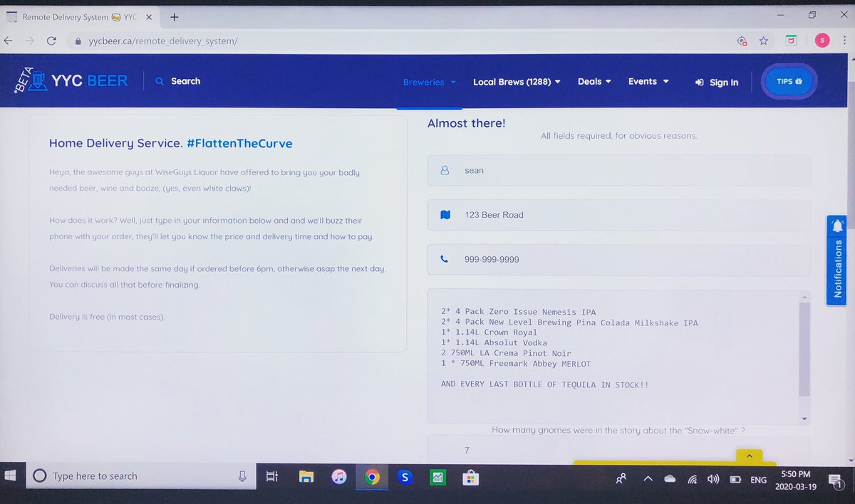The width and height of the screenshot is (855, 504).
Task: Open a new browser tab
Action: (x=175, y=17)
